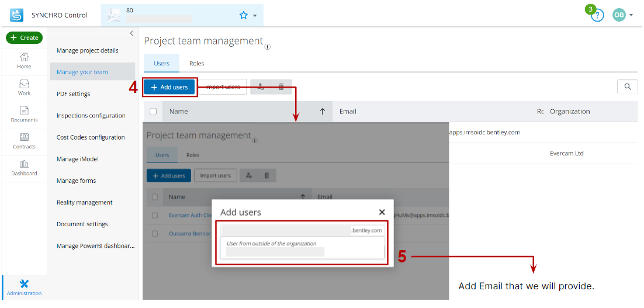Image resolution: width=644 pixels, height=308 pixels.
Task: Go to Home in the left rail
Action: (24, 61)
